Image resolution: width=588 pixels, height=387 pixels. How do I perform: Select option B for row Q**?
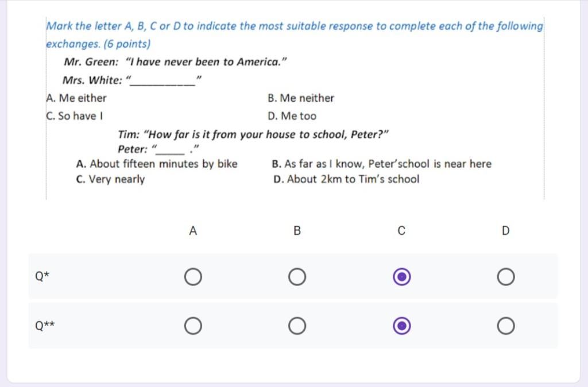297,326
